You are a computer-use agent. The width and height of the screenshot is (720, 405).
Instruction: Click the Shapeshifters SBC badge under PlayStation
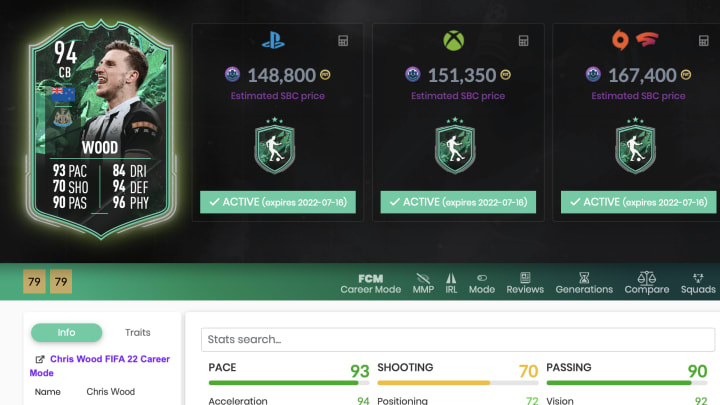coord(275,146)
